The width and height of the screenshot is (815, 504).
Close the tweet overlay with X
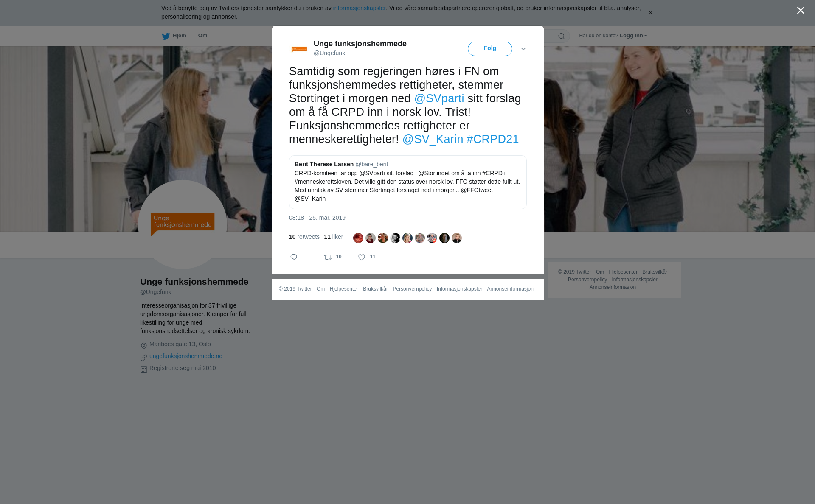click(801, 11)
